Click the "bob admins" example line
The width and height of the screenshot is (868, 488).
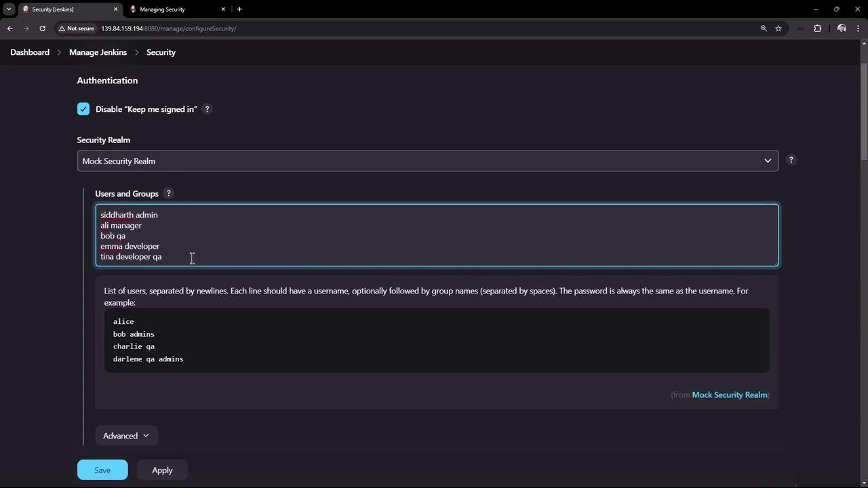coord(134,334)
